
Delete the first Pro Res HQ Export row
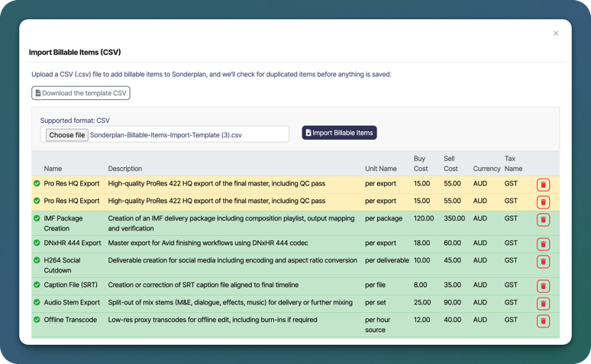543,185
